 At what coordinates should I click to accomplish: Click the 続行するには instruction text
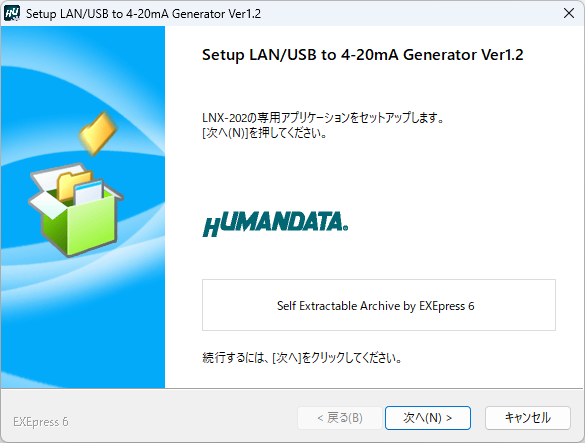302,358
